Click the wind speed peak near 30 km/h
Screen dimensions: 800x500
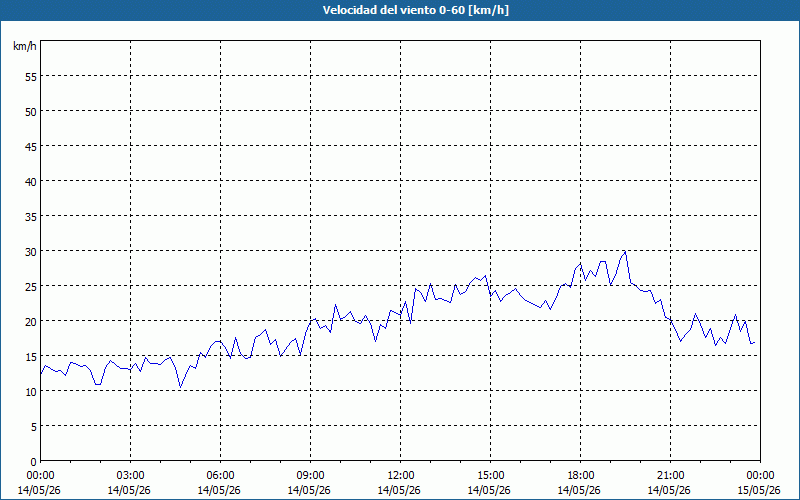coord(625,251)
